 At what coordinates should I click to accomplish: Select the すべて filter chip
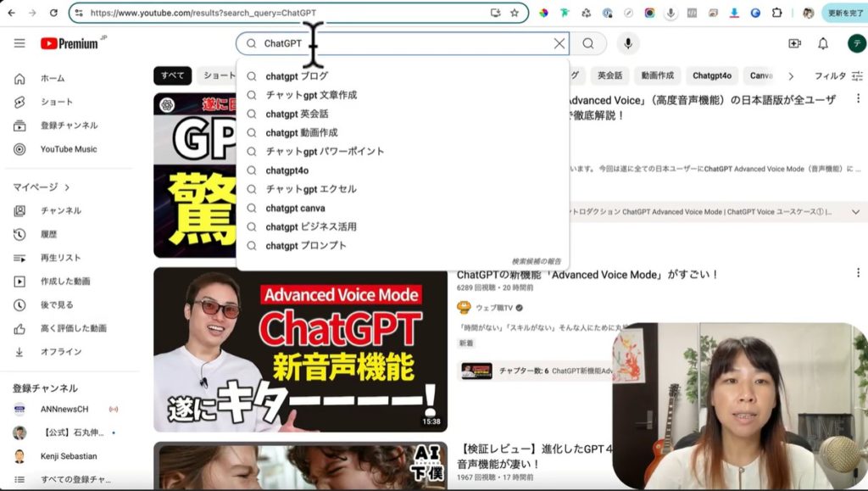point(172,75)
